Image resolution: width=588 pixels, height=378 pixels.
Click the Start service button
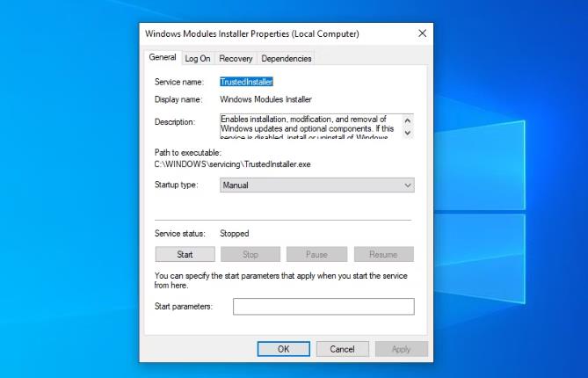coord(185,254)
